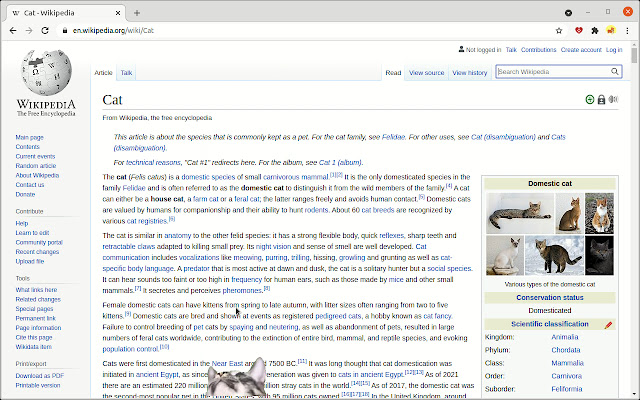The height and width of the screenshot is (400, 640).
Task: Open the Conservation status infobox link
Action: [550, 298]
